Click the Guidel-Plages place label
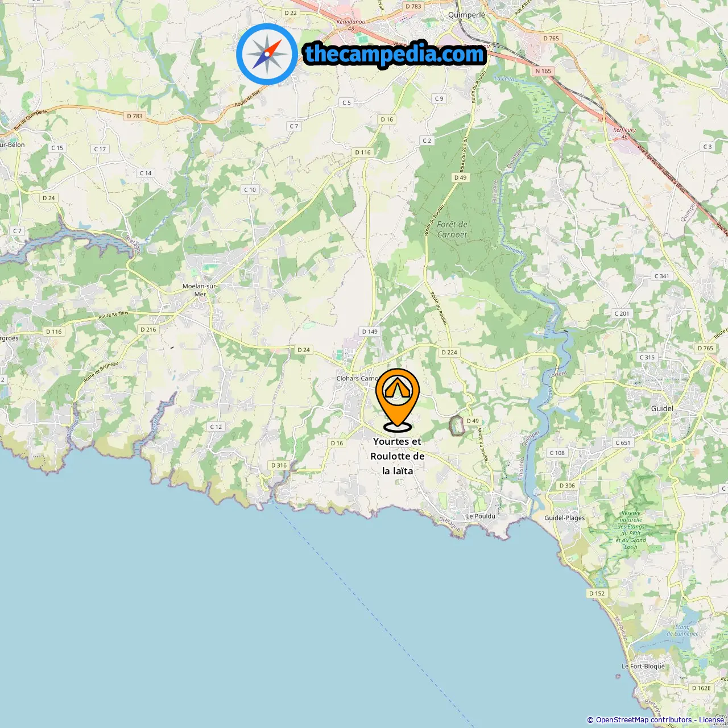The image size is (728, 728). tap(565, 518)
